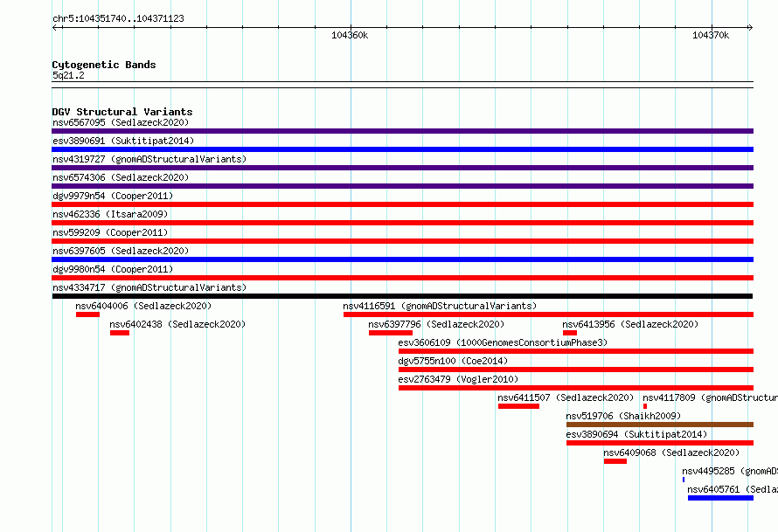Open the nsv462336 (Itsara2009) variant label
This screenshot has width=778, height=532.
coord(110,214)
